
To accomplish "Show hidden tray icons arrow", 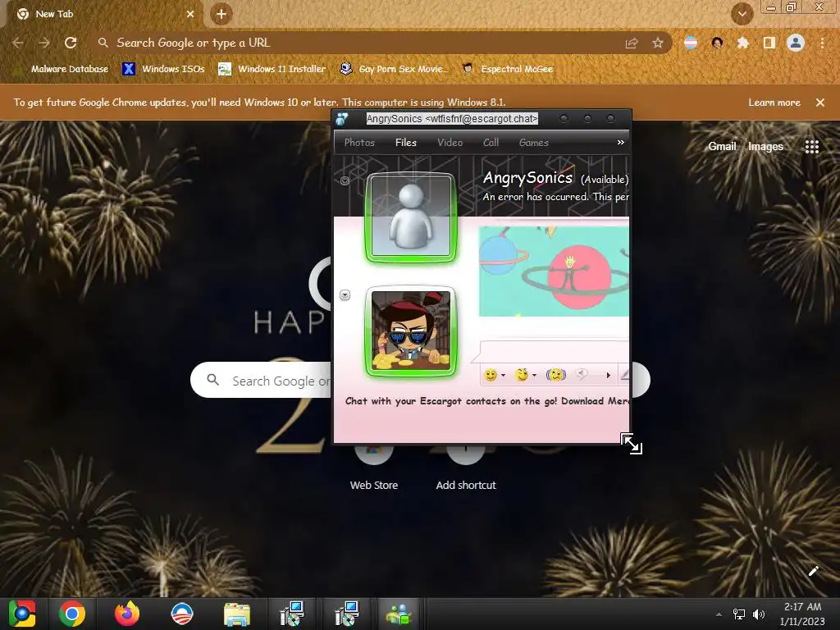I will [719, 614].
